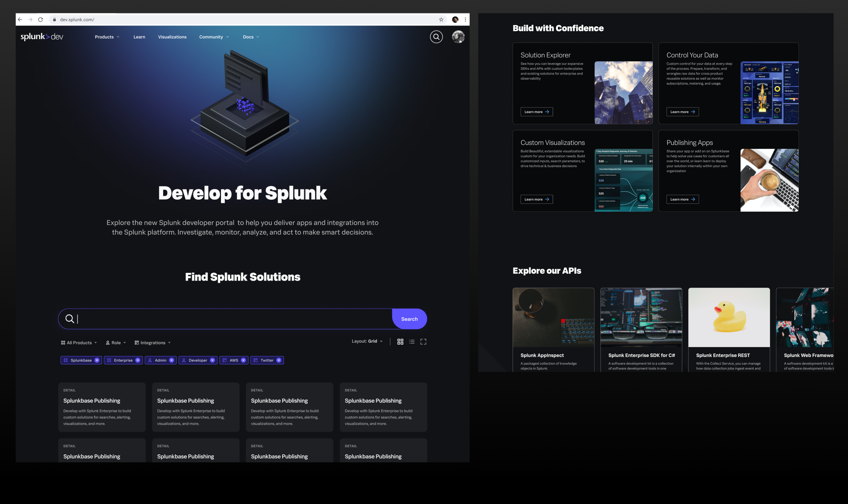Click the Solution Explorer card title
This screenshot has height=504, width=848.
point(545,55)
